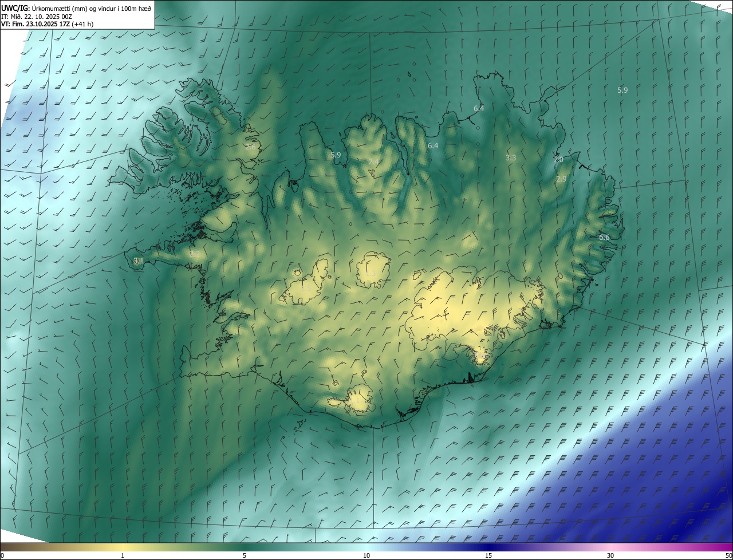Select the 2.9 value label

pos(561,179)
